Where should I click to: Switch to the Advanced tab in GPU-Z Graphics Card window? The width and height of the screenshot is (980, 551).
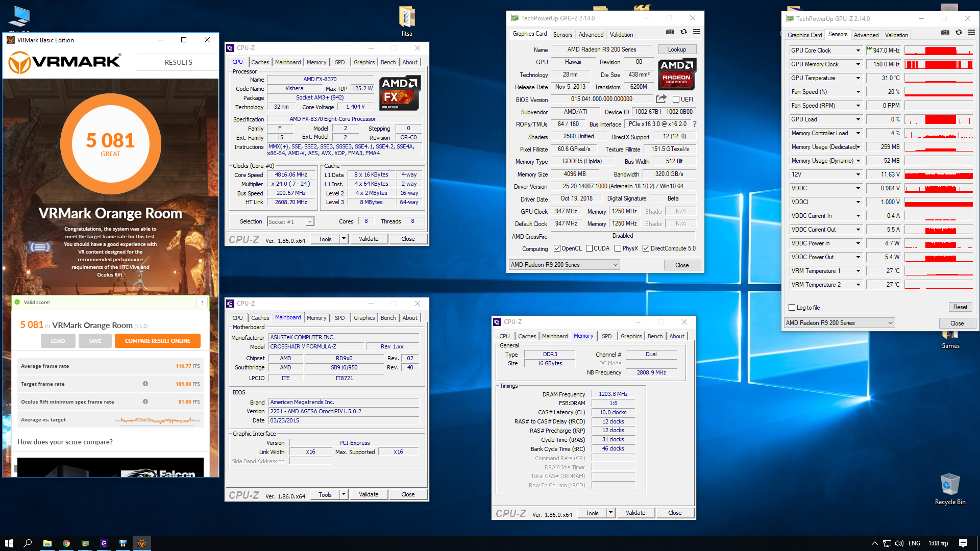591,35
